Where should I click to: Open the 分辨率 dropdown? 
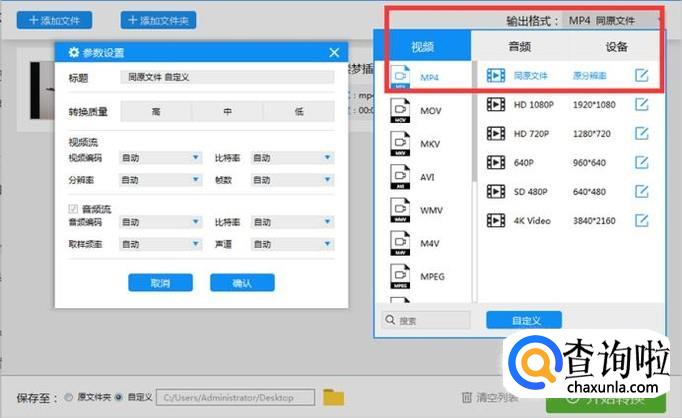160,180
